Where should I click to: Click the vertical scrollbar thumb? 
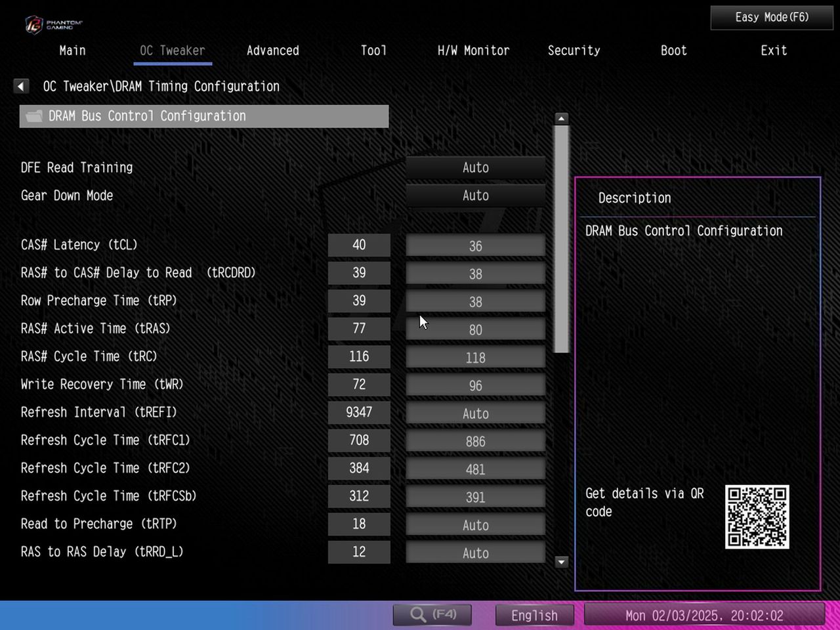pyautogui.click(x=561, y=240)
